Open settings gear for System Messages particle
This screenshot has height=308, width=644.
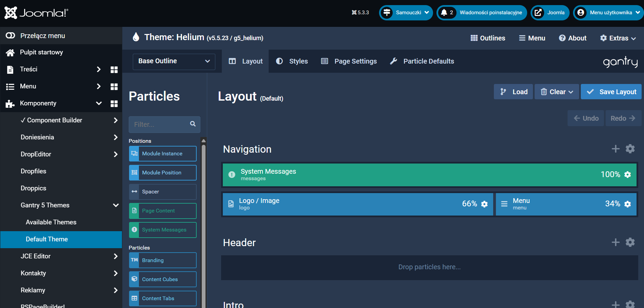tap(627, 175)
